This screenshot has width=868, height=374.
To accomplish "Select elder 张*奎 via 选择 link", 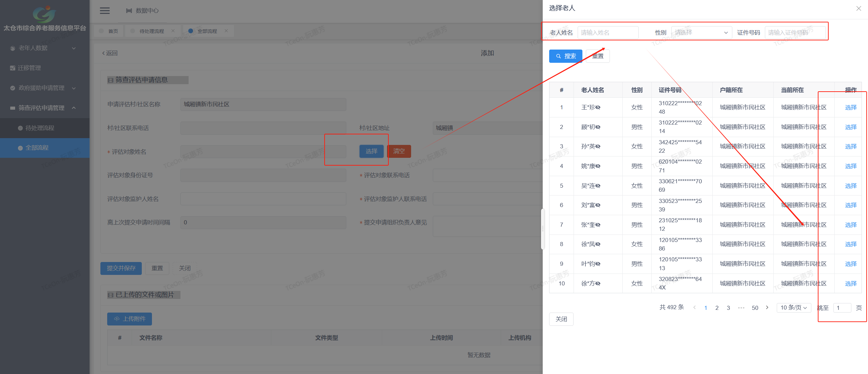I will [x=851, y=225].
